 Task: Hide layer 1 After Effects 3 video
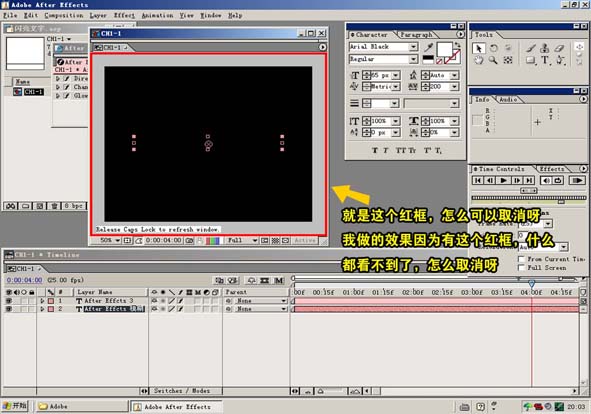point(8,301)
